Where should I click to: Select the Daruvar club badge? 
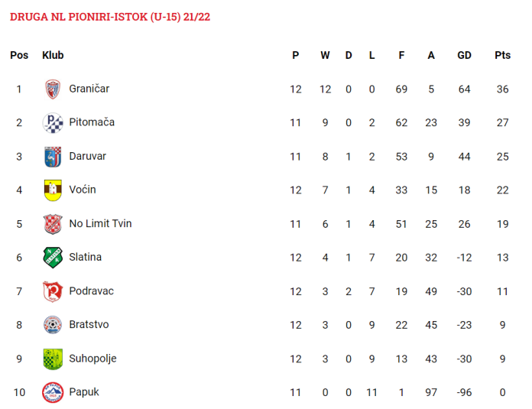[x=53, y=157]
